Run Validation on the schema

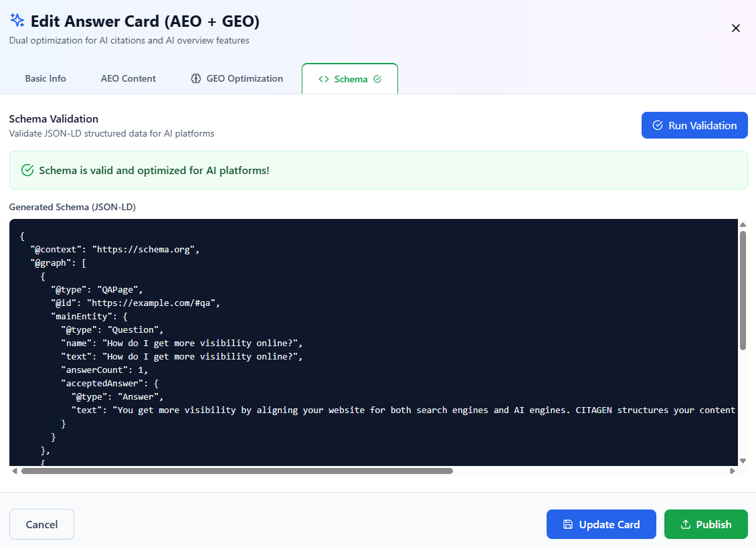coord(694,125)
